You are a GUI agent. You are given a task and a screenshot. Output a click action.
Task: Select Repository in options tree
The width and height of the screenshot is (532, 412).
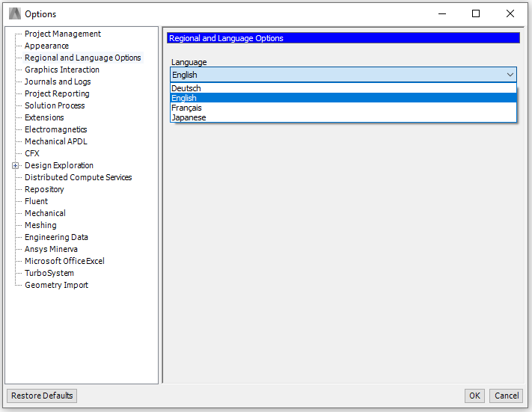pos(44,189)
